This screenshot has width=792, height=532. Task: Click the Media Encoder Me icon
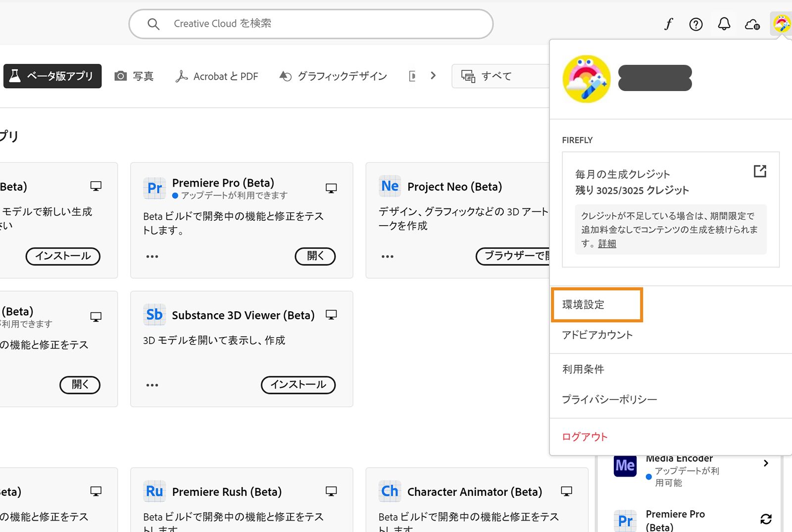[x=625, y=465]
